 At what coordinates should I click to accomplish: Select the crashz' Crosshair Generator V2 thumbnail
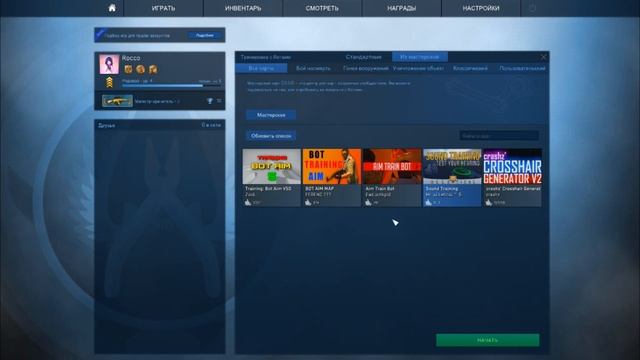[x=513, y=167]
